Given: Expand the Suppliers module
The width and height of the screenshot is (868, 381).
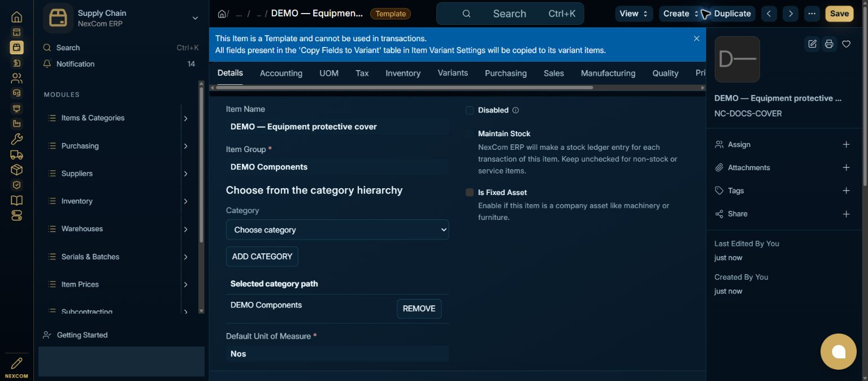Looking at the screenshot, I should click(x=185, y=174).
